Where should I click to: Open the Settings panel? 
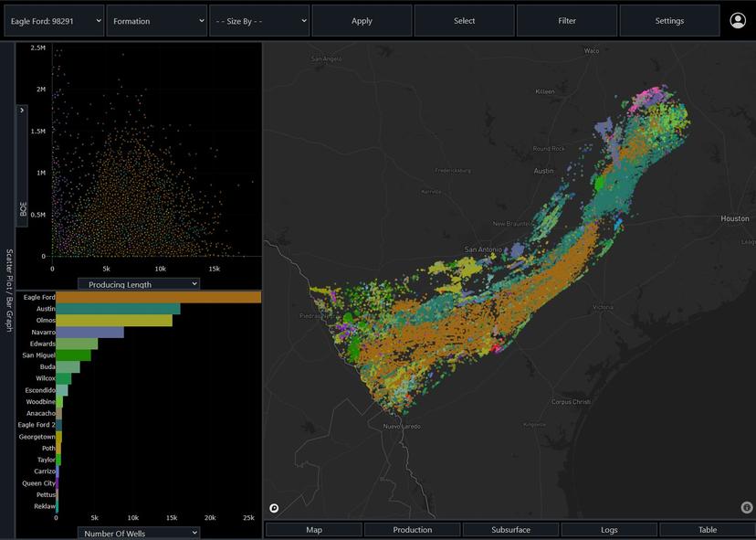pos(669,19)
